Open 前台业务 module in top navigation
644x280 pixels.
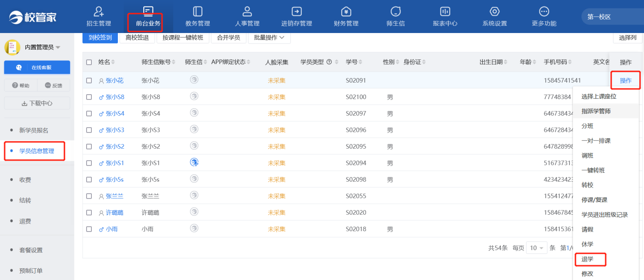point(148,17)
